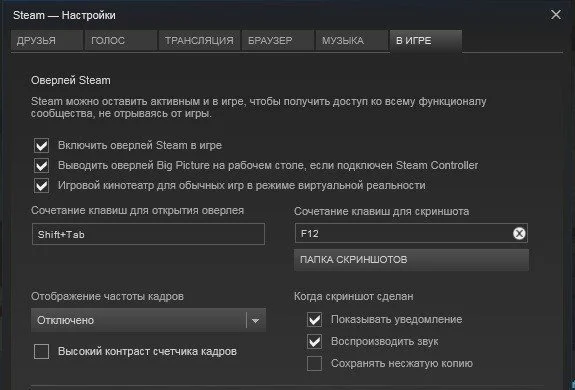Viewport: 575px width, 390px height.
Task: Select the В ИГРЕ tab
Action: 425,40
